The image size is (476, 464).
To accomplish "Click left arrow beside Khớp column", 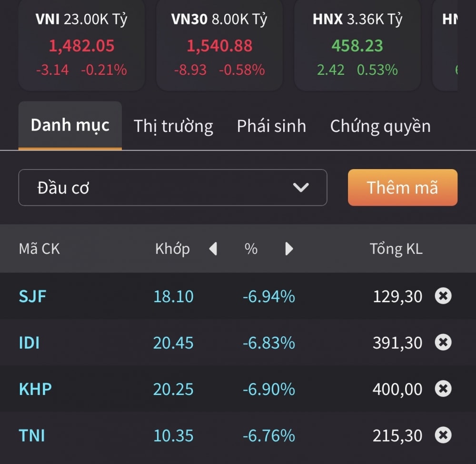I will pyautogui.click(x=213, y=249).
